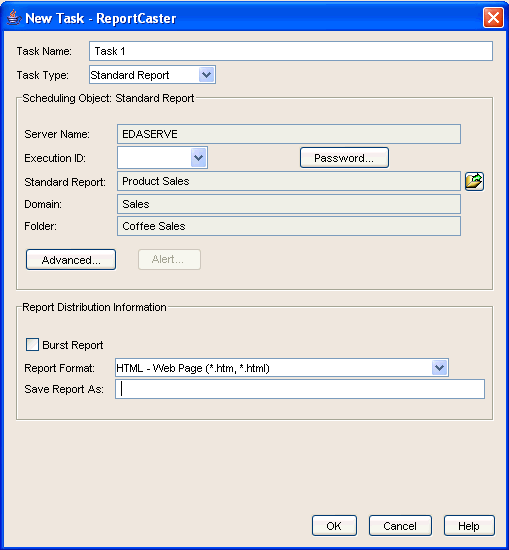Focus the Save Report As text field

click(300, 389)
